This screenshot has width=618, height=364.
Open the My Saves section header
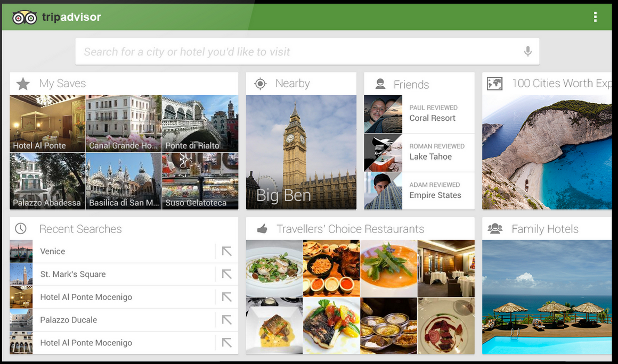click(124, 84)
